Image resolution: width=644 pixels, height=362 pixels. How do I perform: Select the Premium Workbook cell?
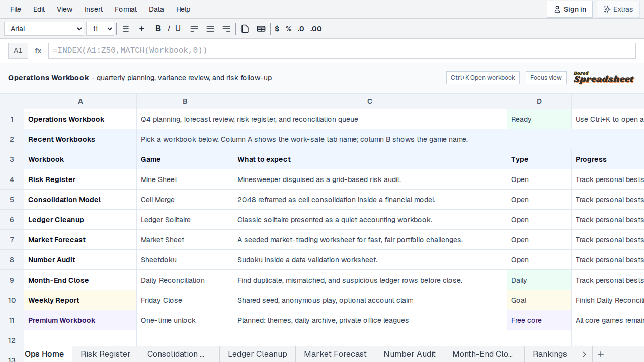(x=80, y=320)
